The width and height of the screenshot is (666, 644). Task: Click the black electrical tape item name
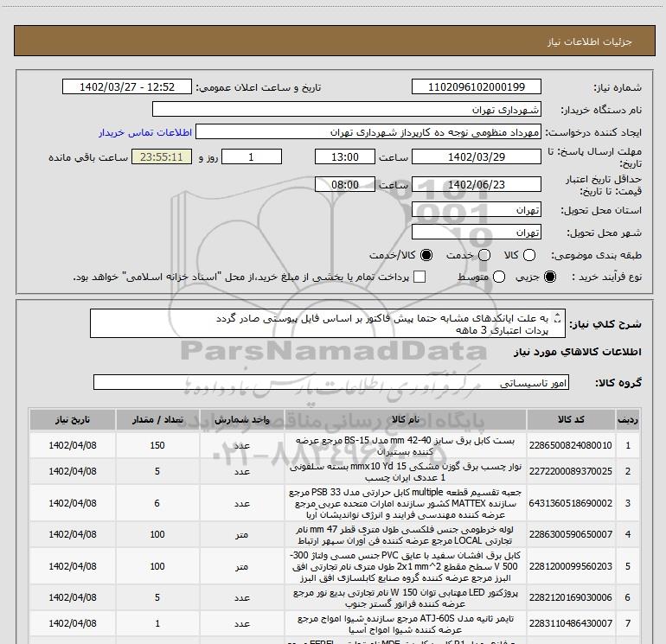(x=405, y=472)
